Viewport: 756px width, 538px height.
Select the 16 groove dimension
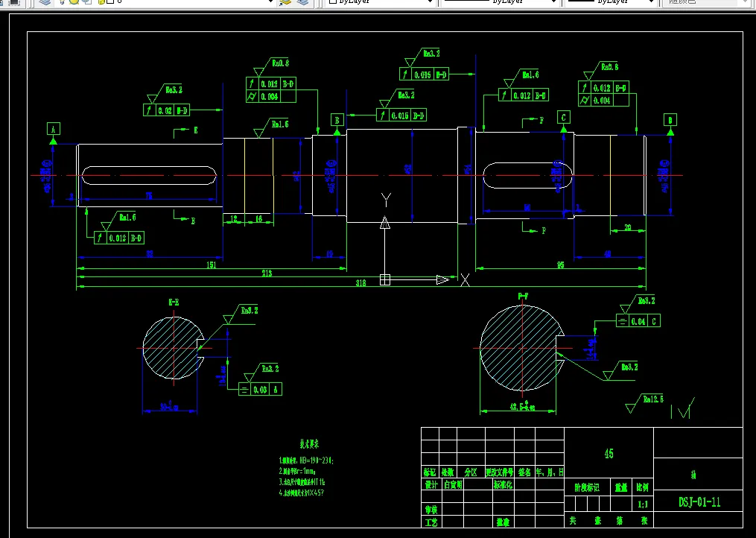pyautogui.click(x=258, y=219)
